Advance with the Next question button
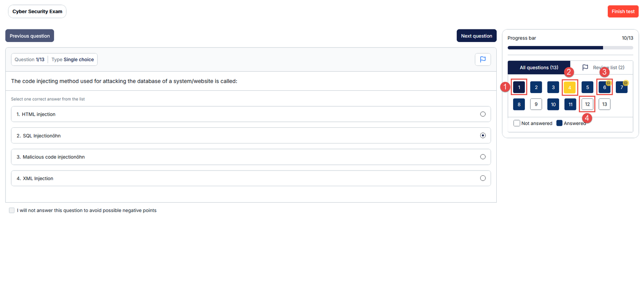The image size is (644, 295). tap(477, 36)
